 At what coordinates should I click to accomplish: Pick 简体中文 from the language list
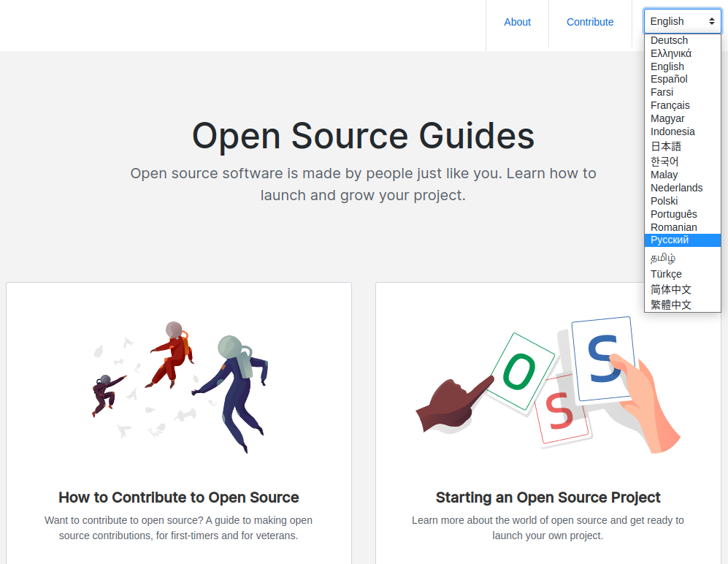coord(682,289)
